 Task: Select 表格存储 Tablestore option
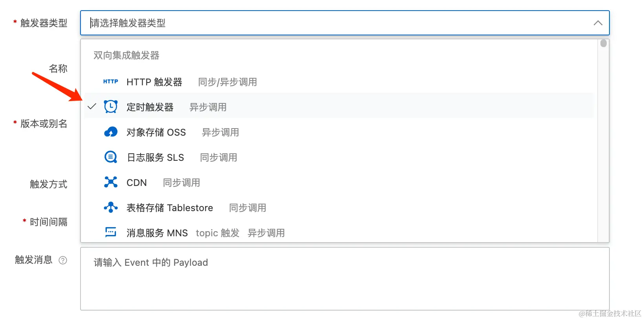click(170, 208)
